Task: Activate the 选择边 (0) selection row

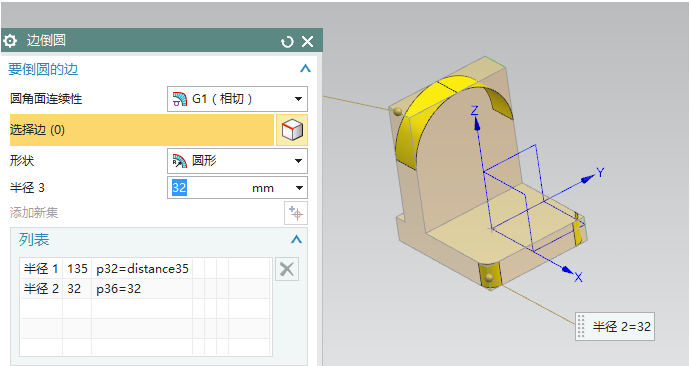Action: (142, 130)
